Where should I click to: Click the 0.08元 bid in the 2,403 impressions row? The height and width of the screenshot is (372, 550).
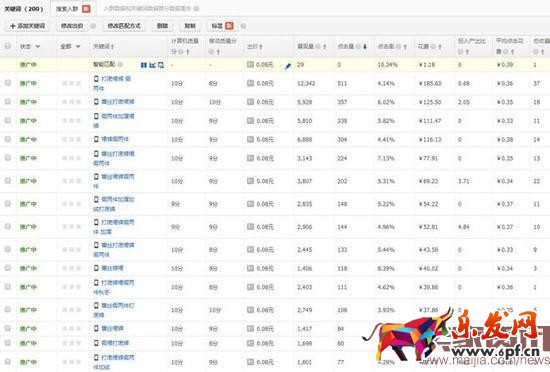click(x=265, y=287)
